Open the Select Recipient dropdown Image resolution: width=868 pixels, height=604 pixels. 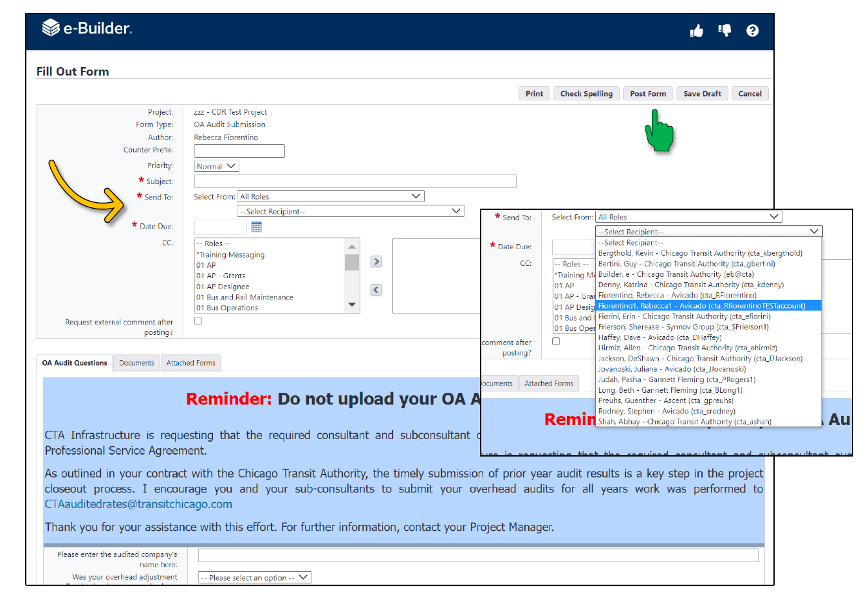click(x=351, y=211)
